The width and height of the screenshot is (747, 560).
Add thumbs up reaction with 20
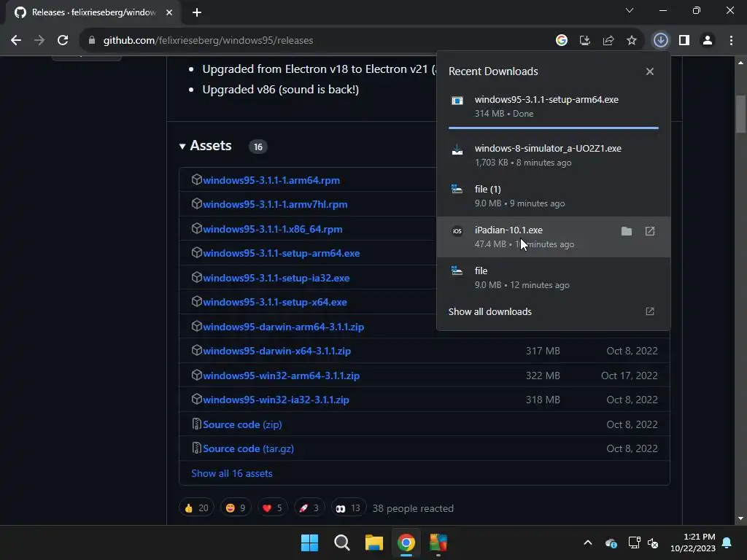pyautogui.click(x=196, y=508)
